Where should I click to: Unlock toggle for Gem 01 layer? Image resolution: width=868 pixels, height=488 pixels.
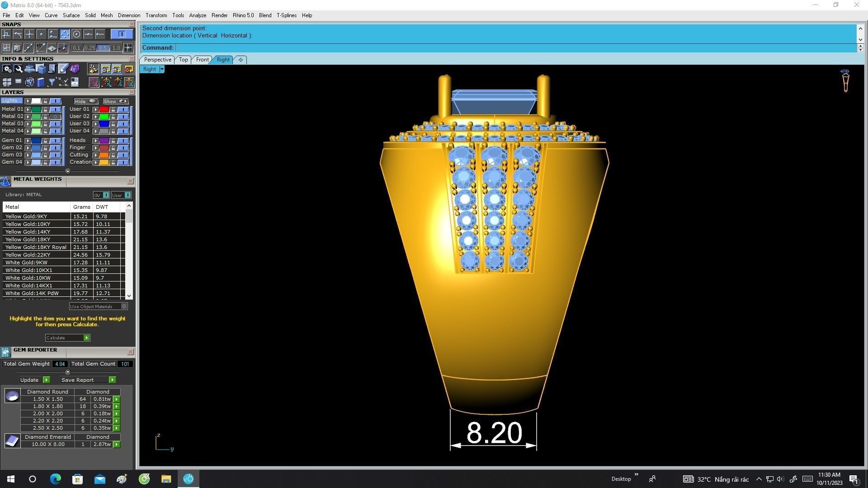[x=45, y=141]
